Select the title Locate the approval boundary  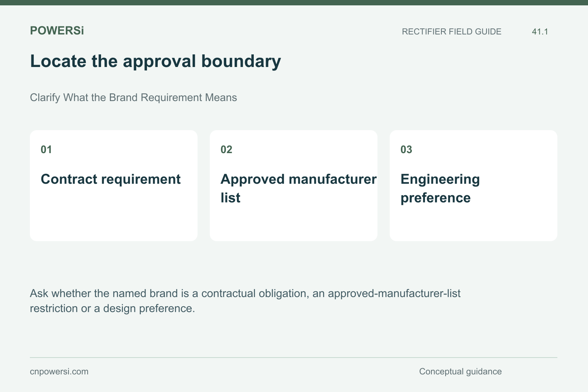[155, 61]
